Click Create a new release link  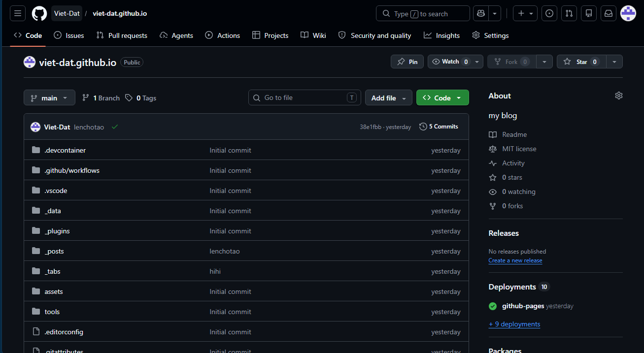coord(515,260)
